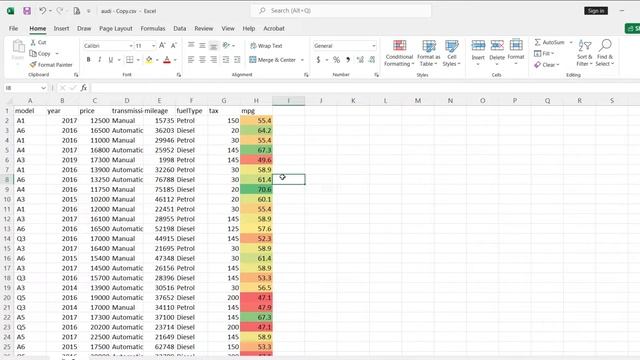The image size is (640, 360).
Task: Open Conditional Formatting menu
Action: click(399, 53)
